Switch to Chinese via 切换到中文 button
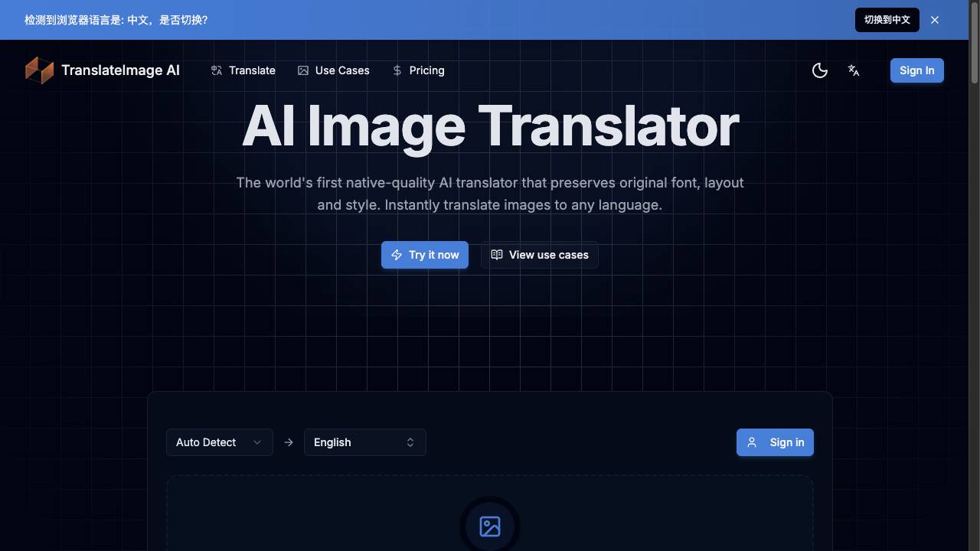Screen dimensions: 980x551 [x=887, y=20]
